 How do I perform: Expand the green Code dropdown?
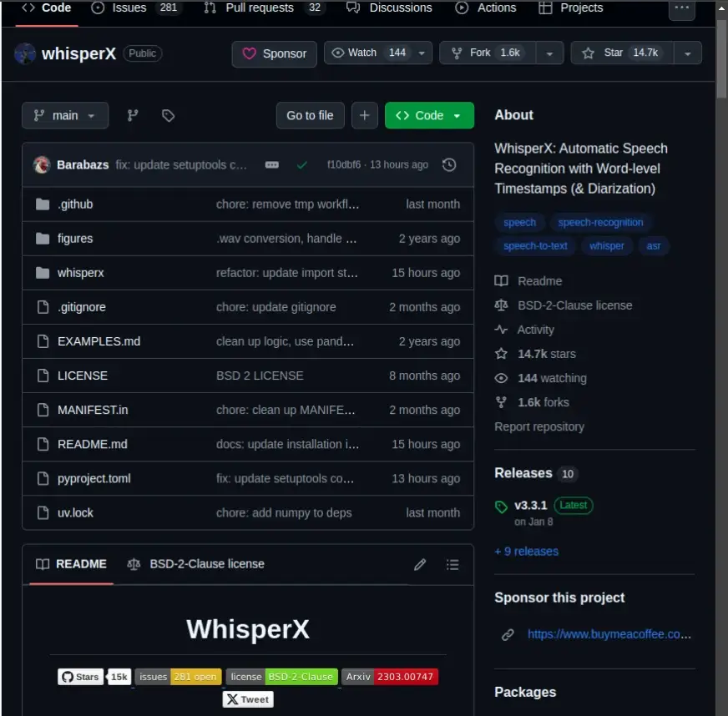(x=429, y=115)
